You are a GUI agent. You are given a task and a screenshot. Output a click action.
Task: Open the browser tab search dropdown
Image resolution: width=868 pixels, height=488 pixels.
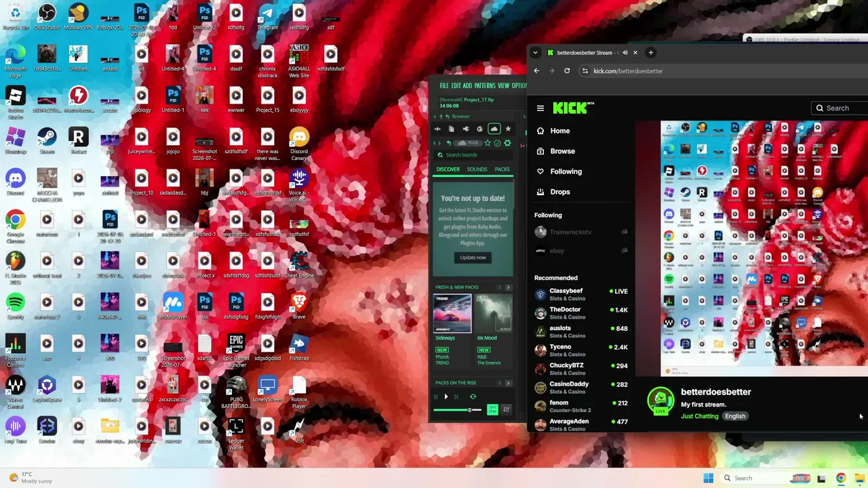coord(535,52)
